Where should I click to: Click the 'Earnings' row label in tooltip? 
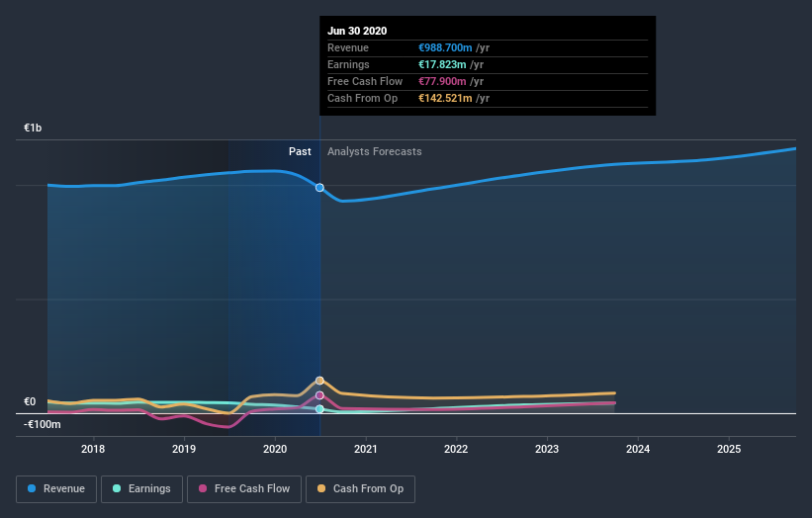tap(348, 64)
